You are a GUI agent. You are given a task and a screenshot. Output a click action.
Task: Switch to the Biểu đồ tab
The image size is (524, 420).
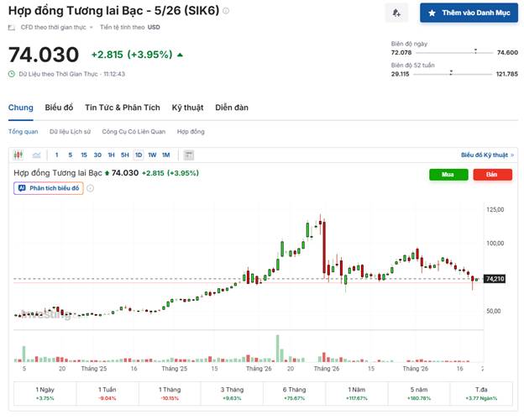coord(59,108)
